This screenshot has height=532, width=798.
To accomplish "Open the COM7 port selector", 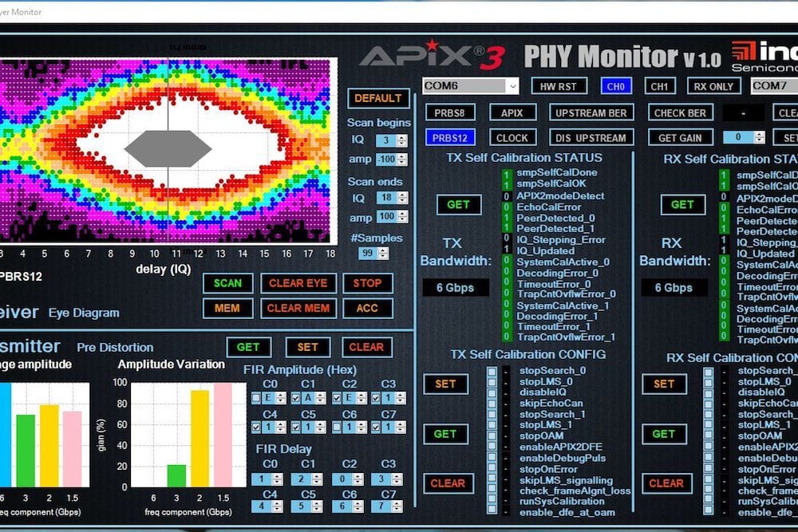I will click(x=772, y=85).
